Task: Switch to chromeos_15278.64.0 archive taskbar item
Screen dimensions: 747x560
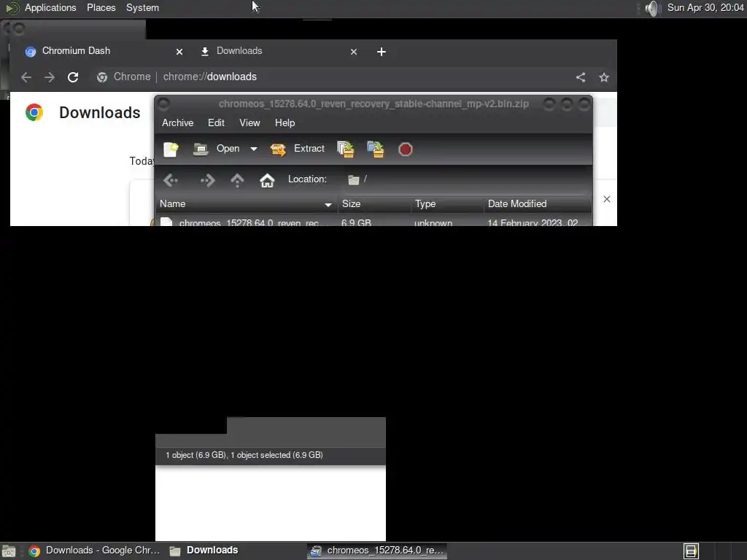Action: point(377,551)
